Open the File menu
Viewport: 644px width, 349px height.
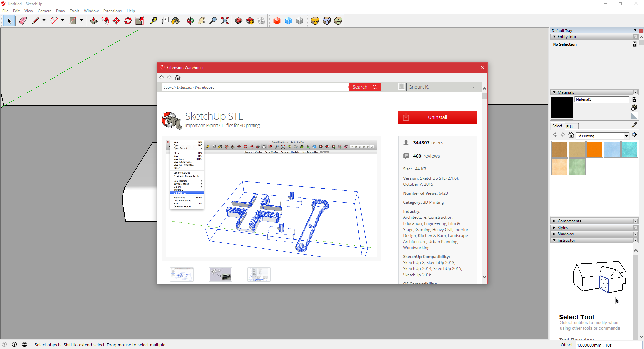[5, 11]
